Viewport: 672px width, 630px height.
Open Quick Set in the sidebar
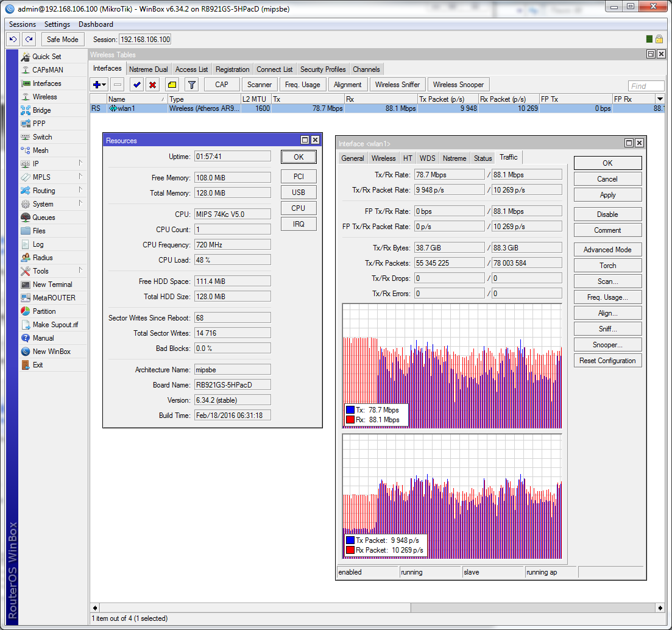(x=46, y=57)
